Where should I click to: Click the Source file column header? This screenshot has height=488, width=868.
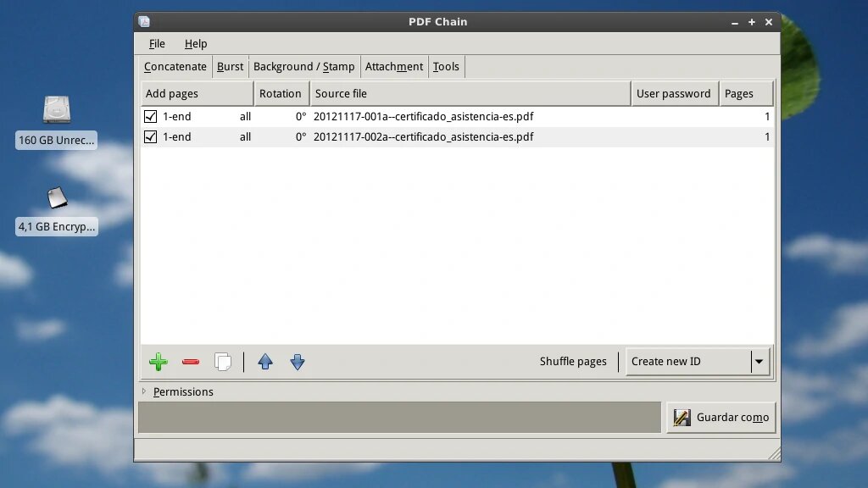[x=470, y=93]
